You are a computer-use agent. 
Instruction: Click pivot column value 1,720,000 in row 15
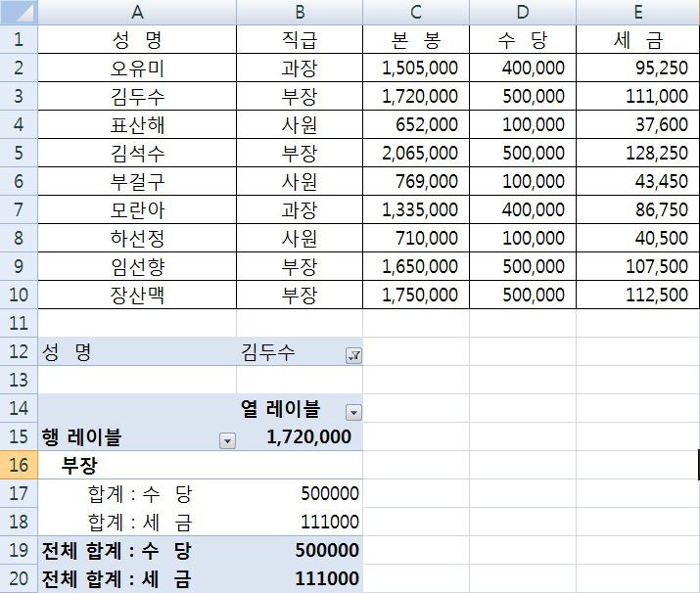point(300,436)
